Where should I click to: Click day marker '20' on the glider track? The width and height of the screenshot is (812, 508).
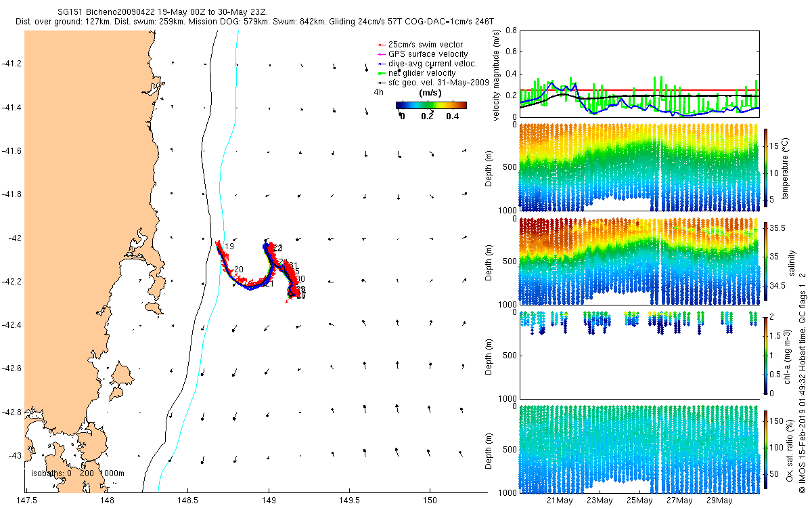(238, 270)
